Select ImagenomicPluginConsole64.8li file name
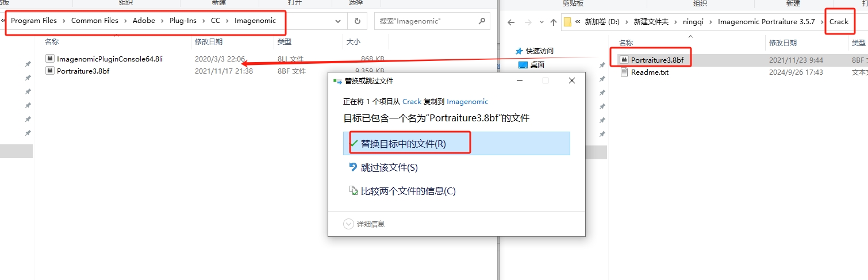The height and width of the screenshot is (280, 868). tap(110, 59)
